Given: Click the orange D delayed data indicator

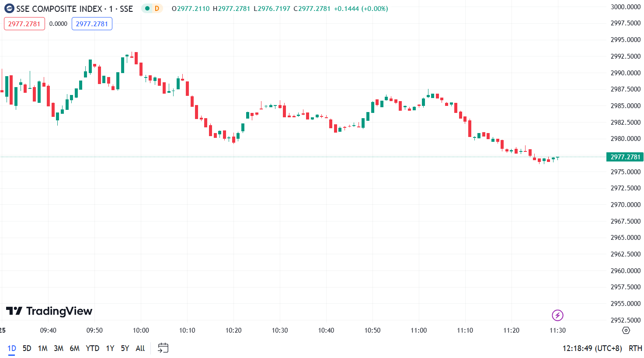Looking at the screenshot, I should tap(157, 9).
